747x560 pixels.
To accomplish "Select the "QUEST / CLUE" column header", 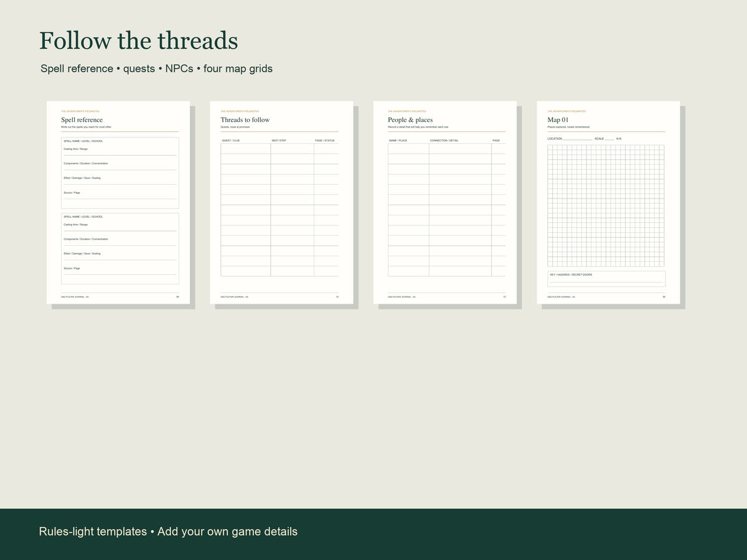I will [231, 141].
